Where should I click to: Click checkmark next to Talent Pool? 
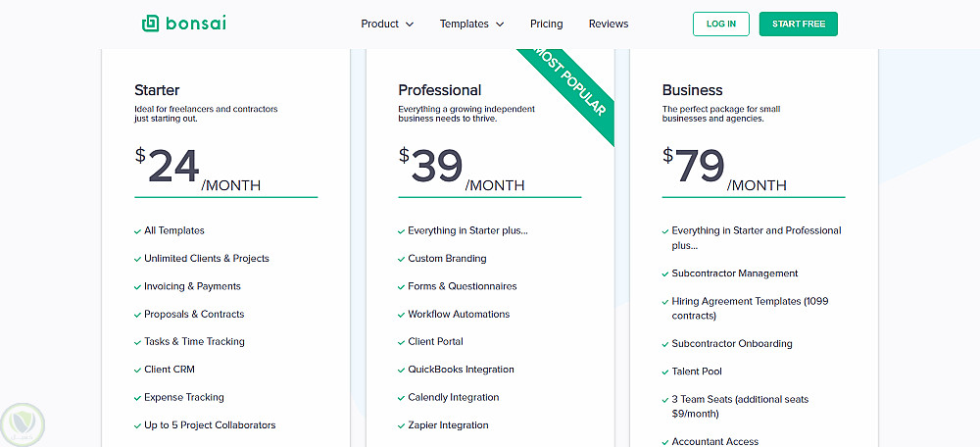pyautogui.click(x=664, y=372)
